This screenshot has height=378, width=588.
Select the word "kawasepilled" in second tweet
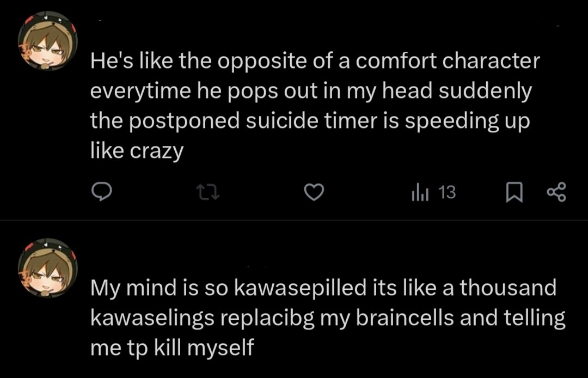(x=300, y=289)
